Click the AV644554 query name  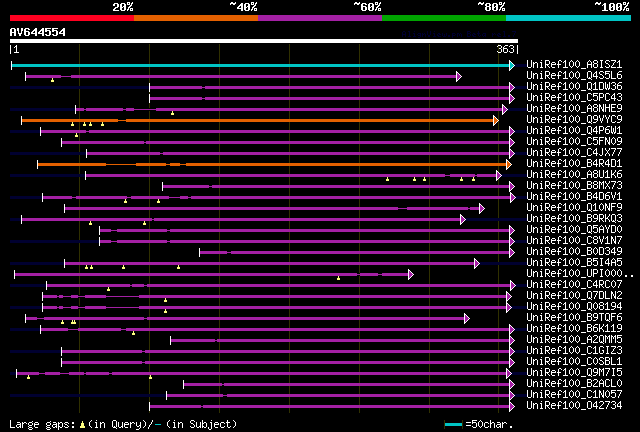tap(38, 32)
